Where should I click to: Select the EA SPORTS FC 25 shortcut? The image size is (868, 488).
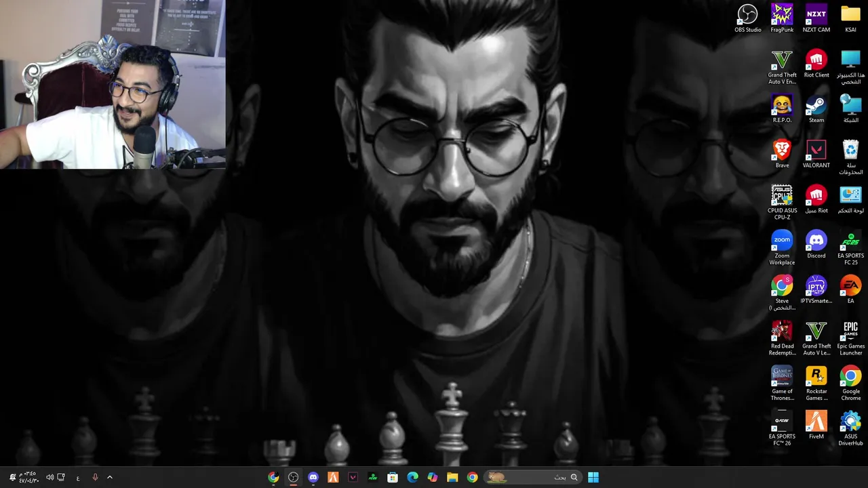(x=850, y=248)
